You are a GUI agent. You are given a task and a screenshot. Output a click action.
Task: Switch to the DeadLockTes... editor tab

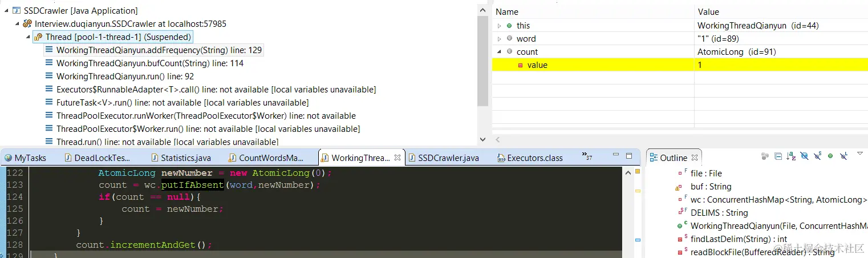click(98, 158)
